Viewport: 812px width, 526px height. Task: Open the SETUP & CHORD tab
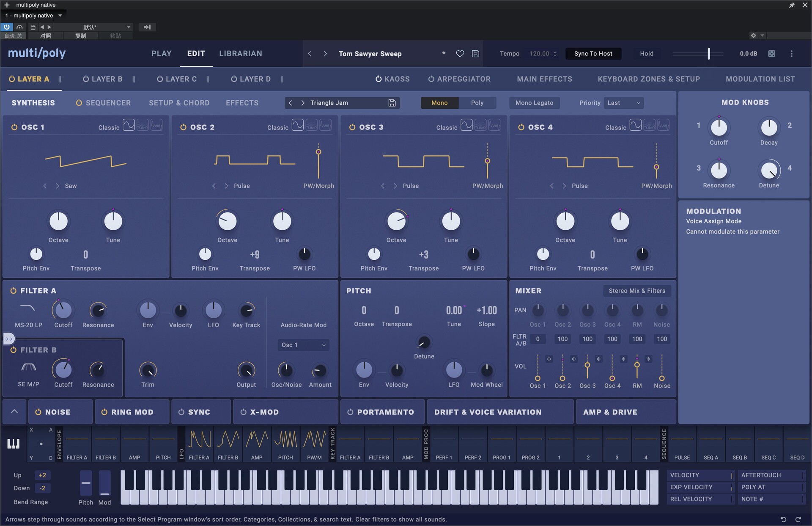[179, 103]
